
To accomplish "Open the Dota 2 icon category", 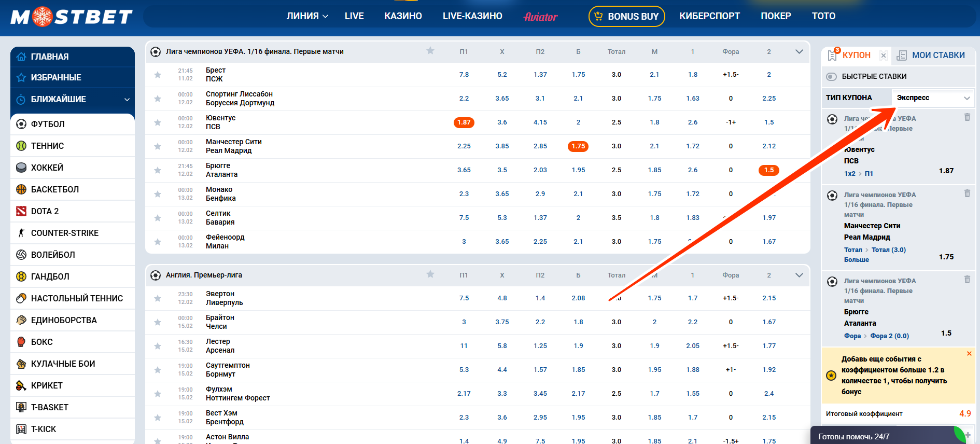I will pos(21,211).
